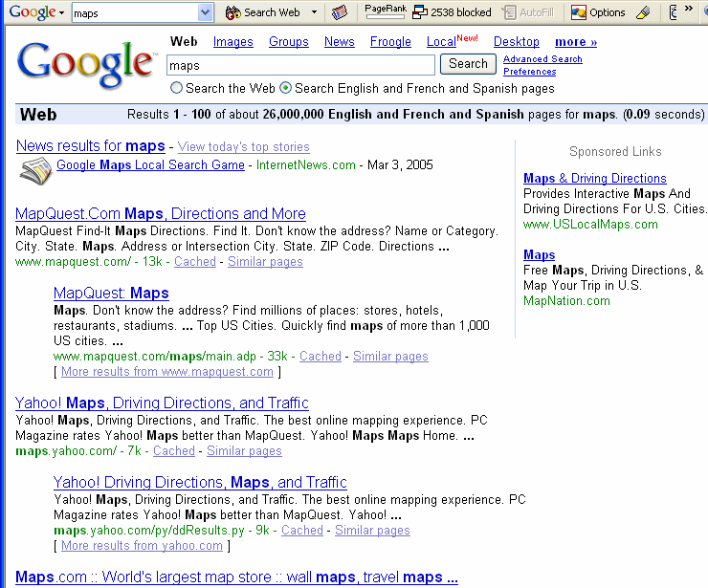Viewport: 708px width, 588px height.
Task: Open View today's top stories
Action: 243,146
